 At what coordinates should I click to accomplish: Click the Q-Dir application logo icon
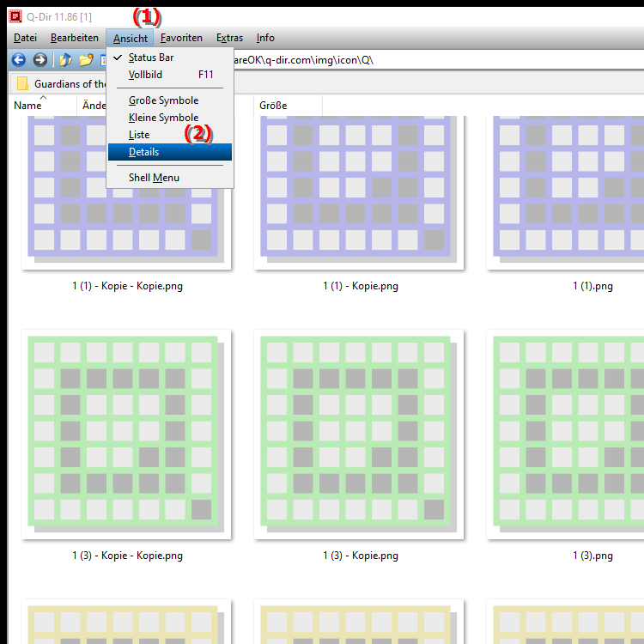click(15, 16)
